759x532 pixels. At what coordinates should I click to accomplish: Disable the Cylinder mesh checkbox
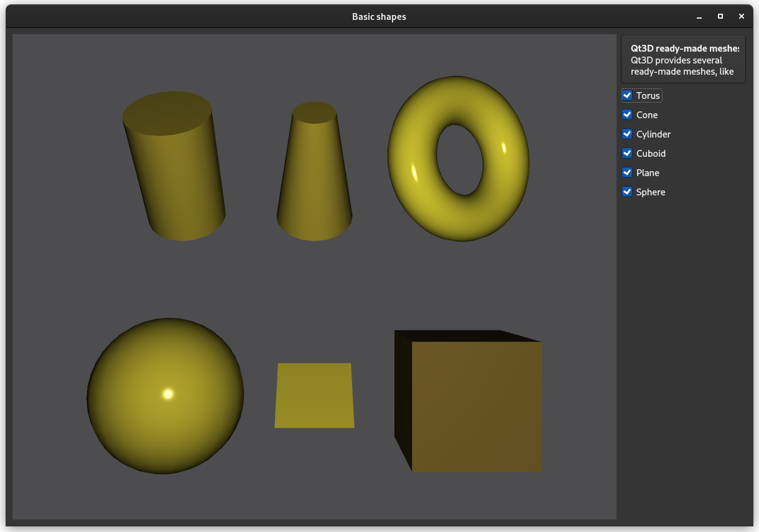tap(627, 134)
